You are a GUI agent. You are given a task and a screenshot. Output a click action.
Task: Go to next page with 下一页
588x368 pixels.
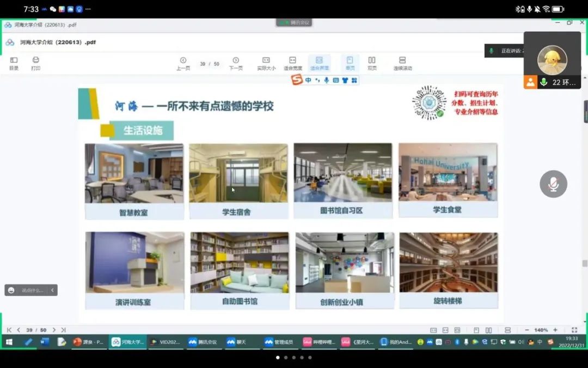(x=236, y=63)
